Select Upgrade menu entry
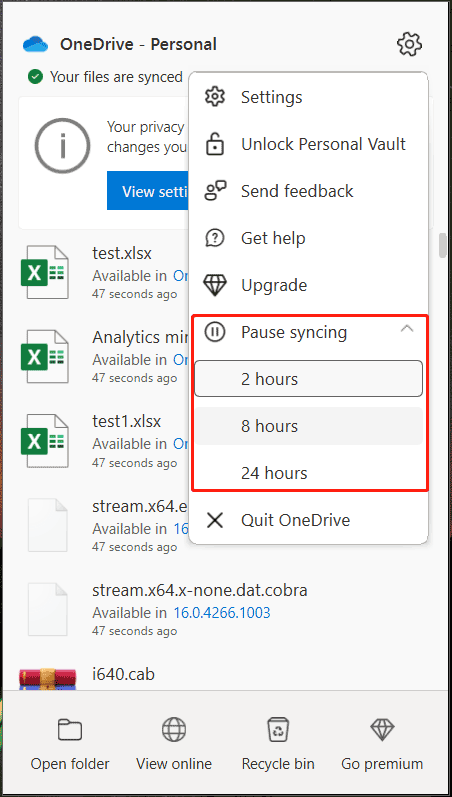452x797 pixels. [308, 285]
